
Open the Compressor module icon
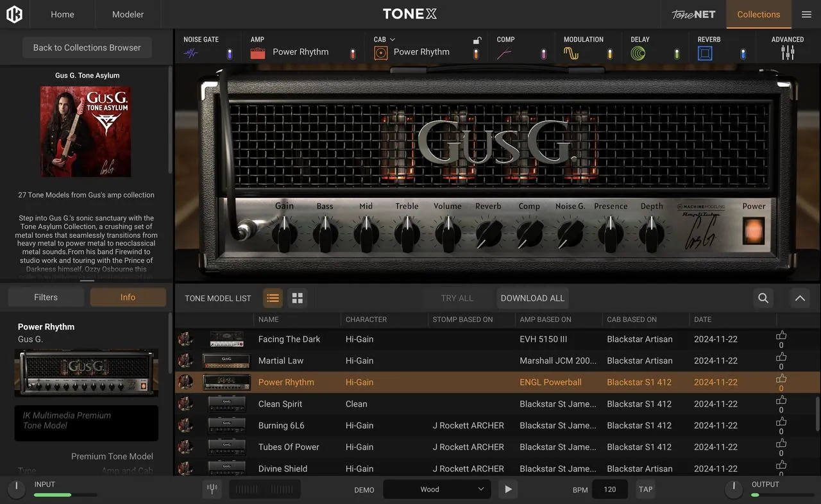[x=504, y=54]
